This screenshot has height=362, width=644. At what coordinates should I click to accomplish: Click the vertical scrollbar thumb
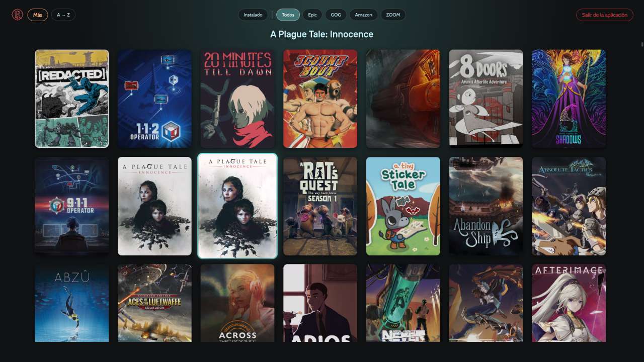coord(642,44)
